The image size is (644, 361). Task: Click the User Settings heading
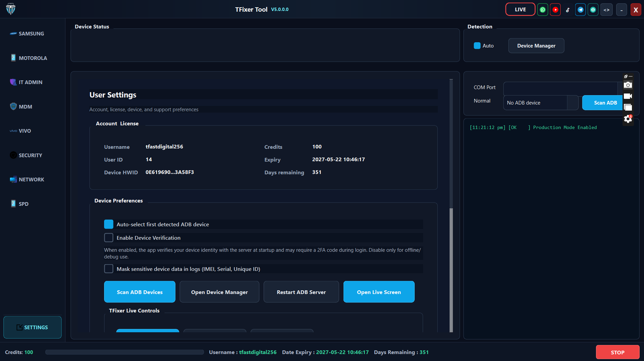(113, 95)
